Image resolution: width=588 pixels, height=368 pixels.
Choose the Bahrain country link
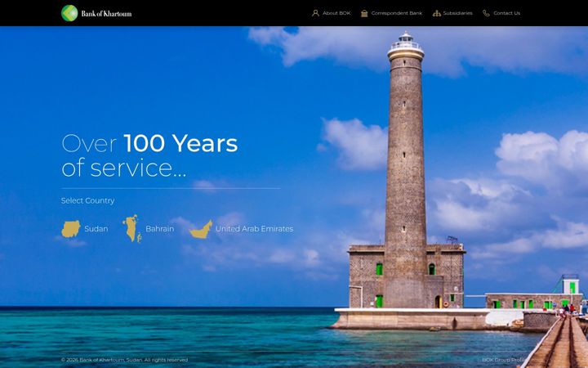[160, 229]
